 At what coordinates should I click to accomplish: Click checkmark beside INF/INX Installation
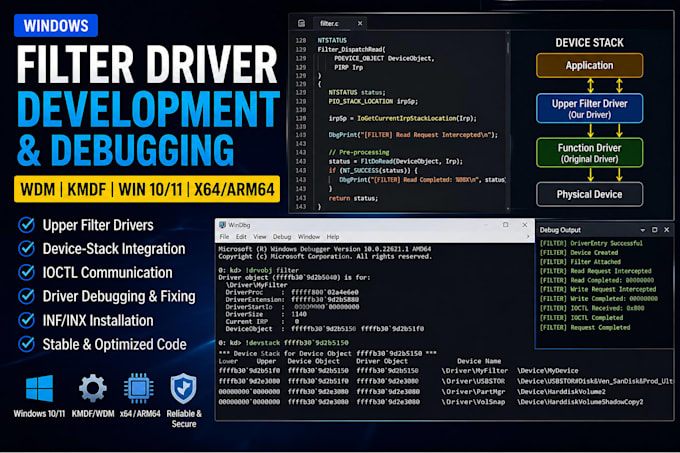tap(27, 320)
